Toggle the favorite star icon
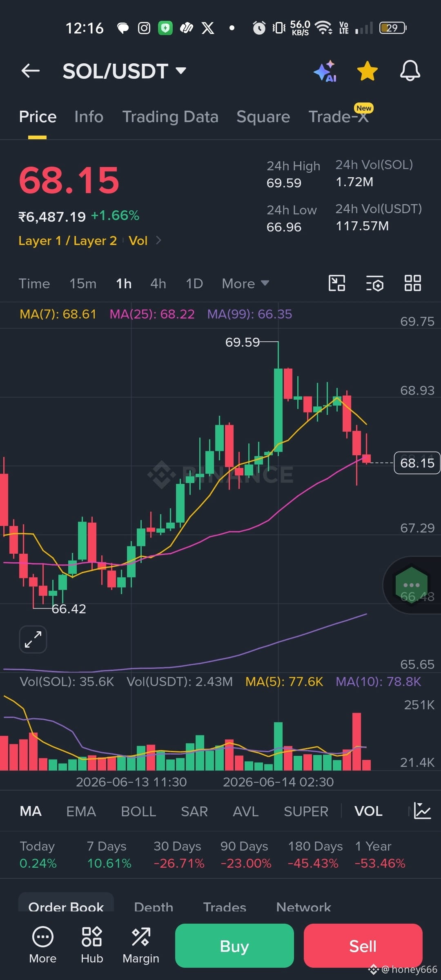Image resolution: width=441 pixels, height=980 pixels. click(367, 71)
